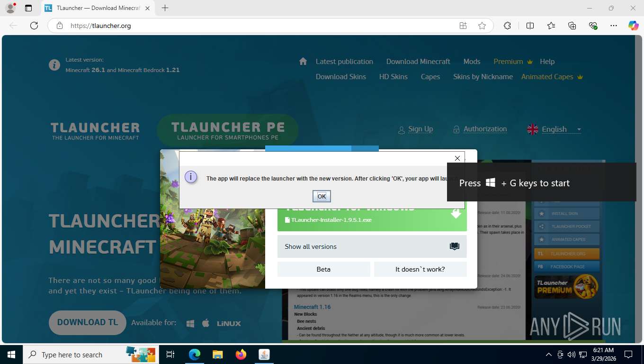Screen dimensions: 644x364
Task: Open the Download Minecraft menu link
Action: [x=418, y=62]
